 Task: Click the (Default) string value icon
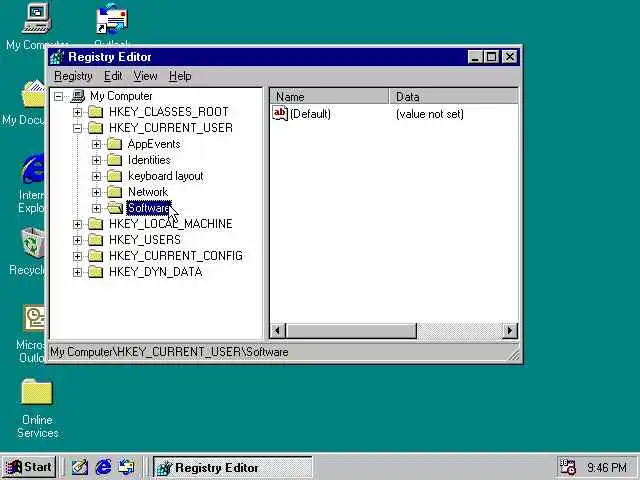point(280,113)
